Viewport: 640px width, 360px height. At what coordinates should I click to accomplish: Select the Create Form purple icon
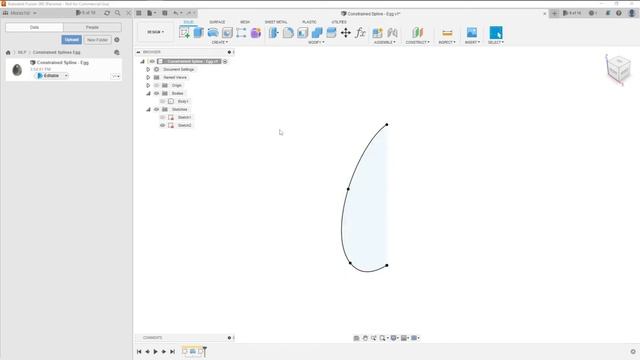[x=256, y=33]
